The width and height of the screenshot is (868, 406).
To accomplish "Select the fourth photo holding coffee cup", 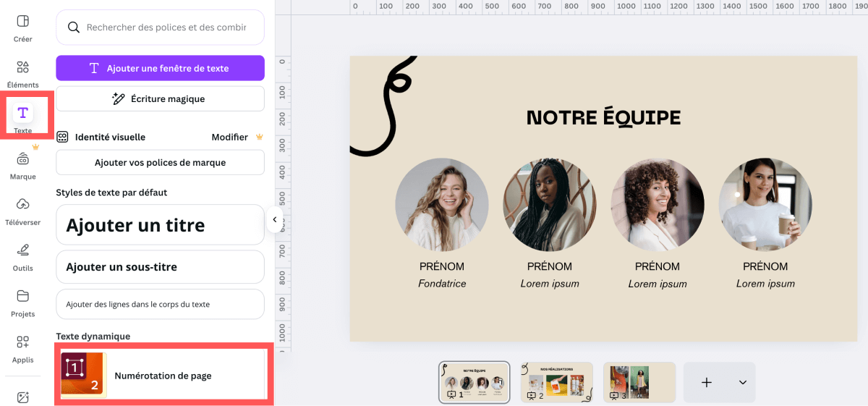I will coord(765,205).
